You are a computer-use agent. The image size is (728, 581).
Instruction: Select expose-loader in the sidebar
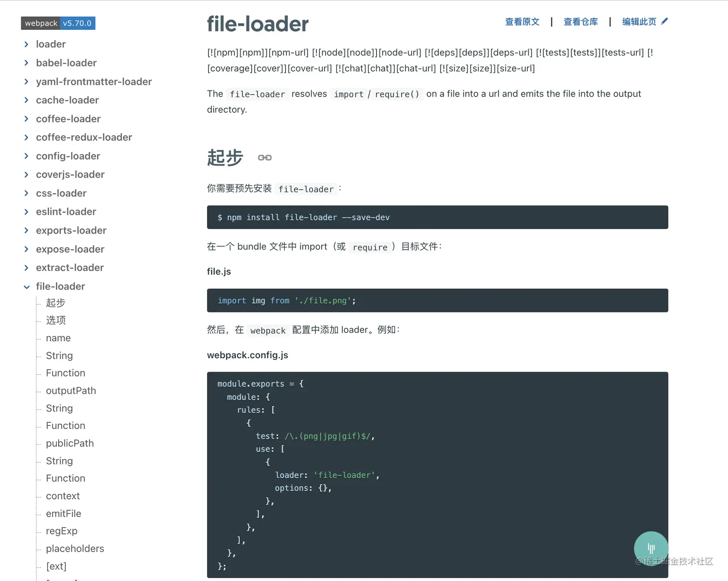70,249
